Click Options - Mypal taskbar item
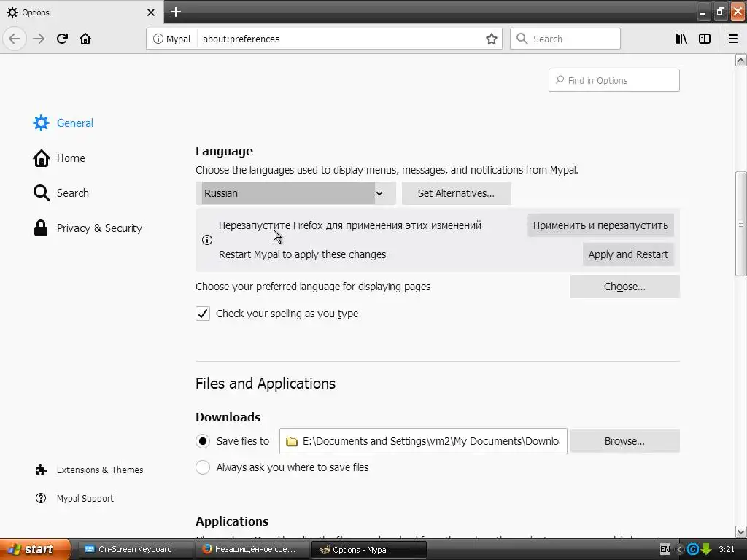The height and width of the screenshot is (560, 747). tap(368, 550)
